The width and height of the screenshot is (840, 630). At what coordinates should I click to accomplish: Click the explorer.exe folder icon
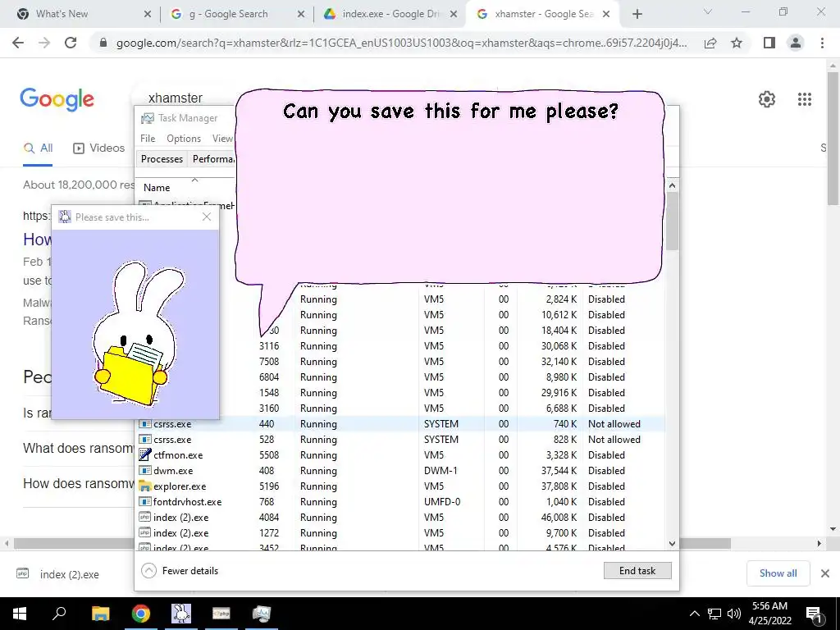144,486
